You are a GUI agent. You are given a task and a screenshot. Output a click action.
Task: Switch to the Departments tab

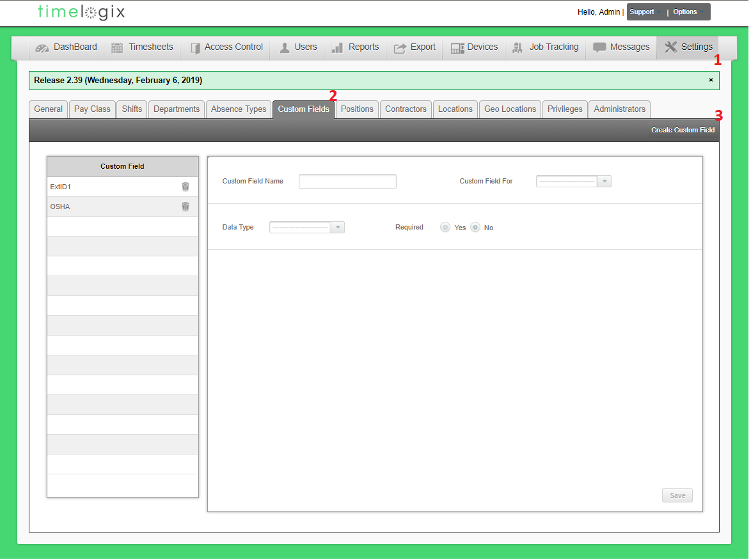(x=177, y=109)
